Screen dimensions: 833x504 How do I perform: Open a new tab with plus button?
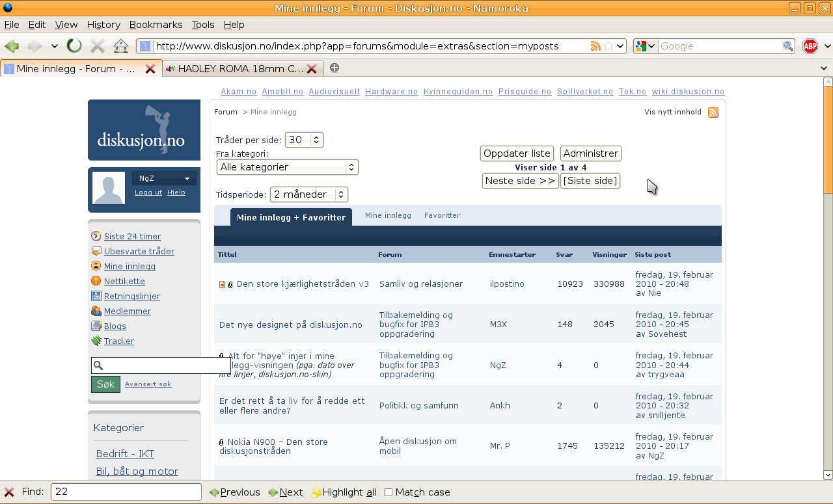[x=335, y=68]
